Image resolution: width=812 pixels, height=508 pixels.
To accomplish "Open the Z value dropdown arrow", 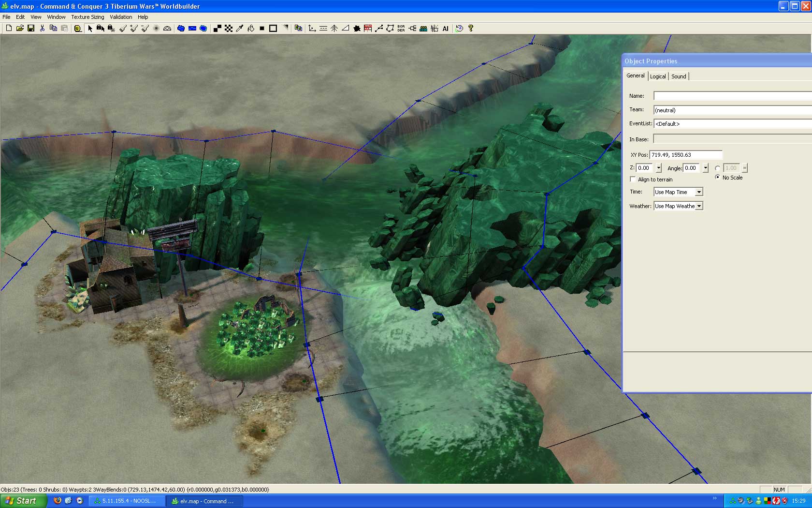I will coord(658,168).
